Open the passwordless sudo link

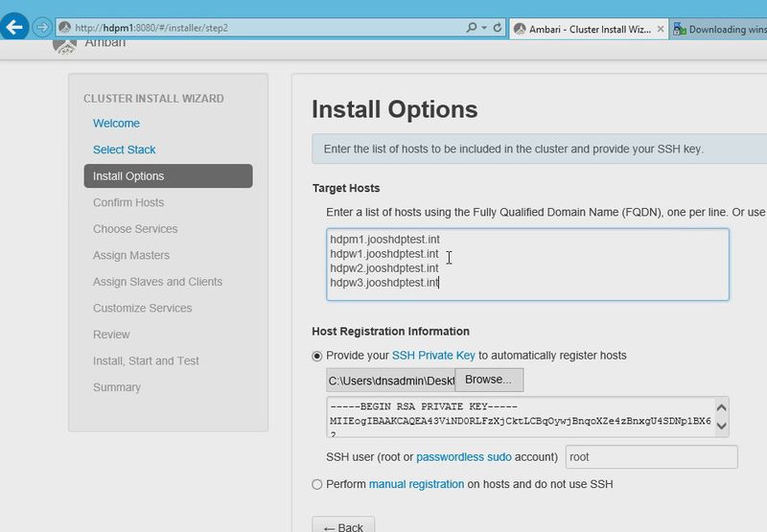click(x=463, y=457)
